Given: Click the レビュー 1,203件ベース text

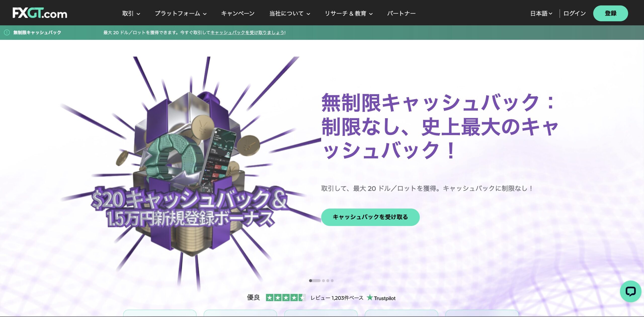Looking at the screenshot, I should pyautogui.click(x=337, y=298).
